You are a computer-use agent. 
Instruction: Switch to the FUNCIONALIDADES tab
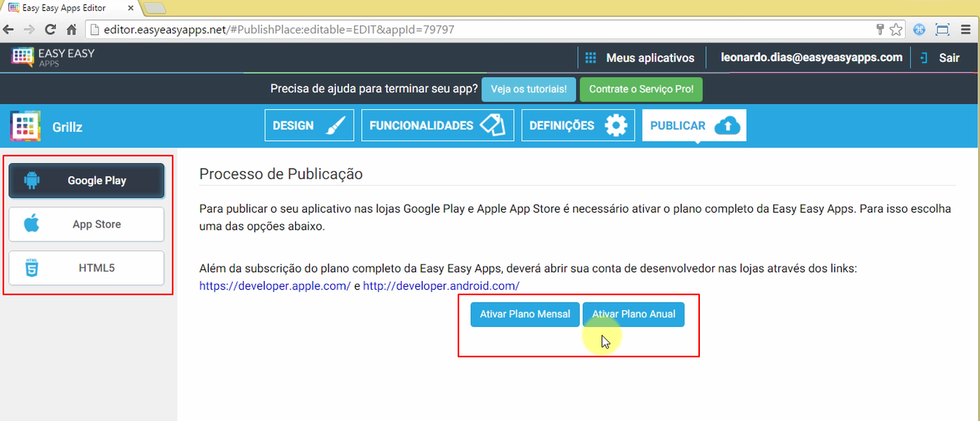click(437, 125)
